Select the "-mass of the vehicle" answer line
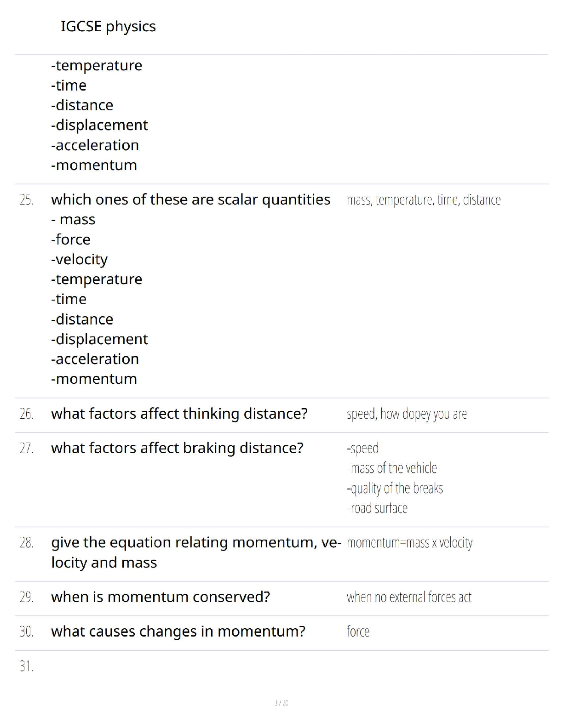Viewport: 563px width, 728px height. coord(392,468)
